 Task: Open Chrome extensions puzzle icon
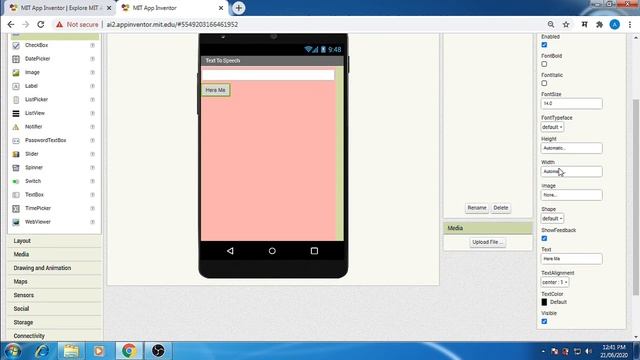599,24
